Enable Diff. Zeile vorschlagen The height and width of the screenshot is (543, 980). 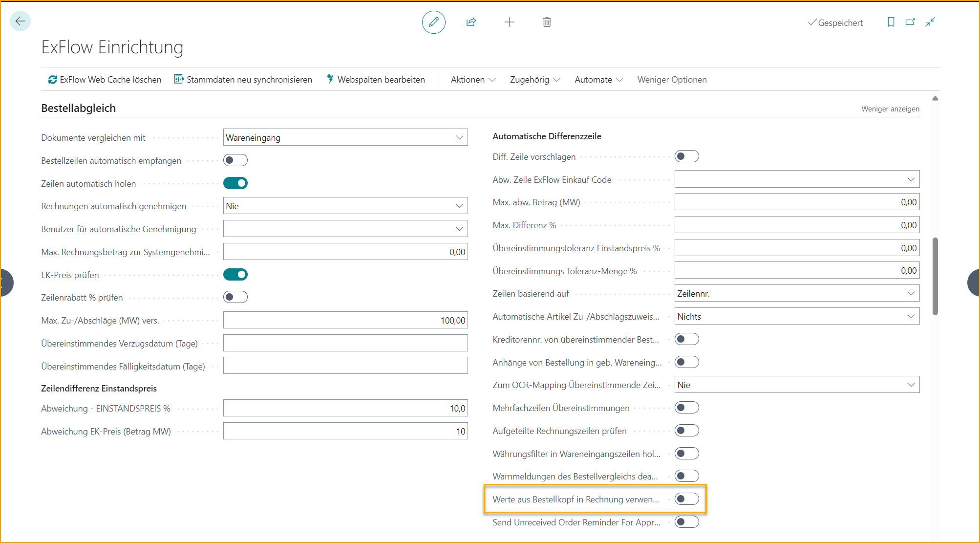[x=687, y=156]
